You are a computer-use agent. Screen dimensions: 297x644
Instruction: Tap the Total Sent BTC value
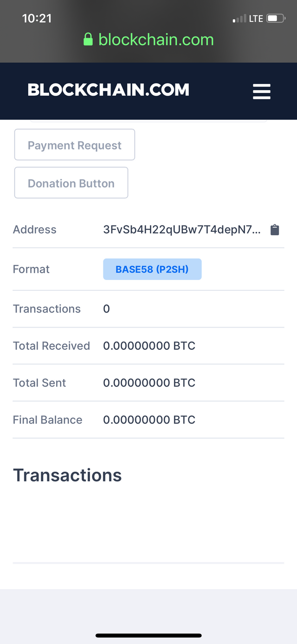(x=149, y=383)
